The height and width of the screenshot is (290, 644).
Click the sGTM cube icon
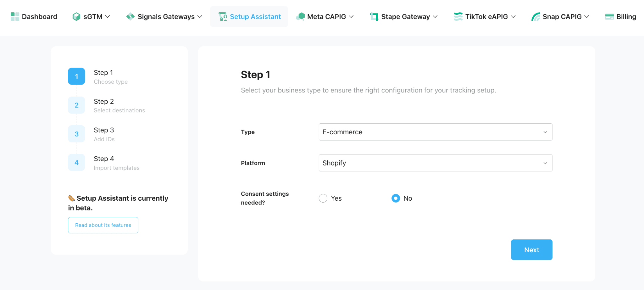point(76,17)
